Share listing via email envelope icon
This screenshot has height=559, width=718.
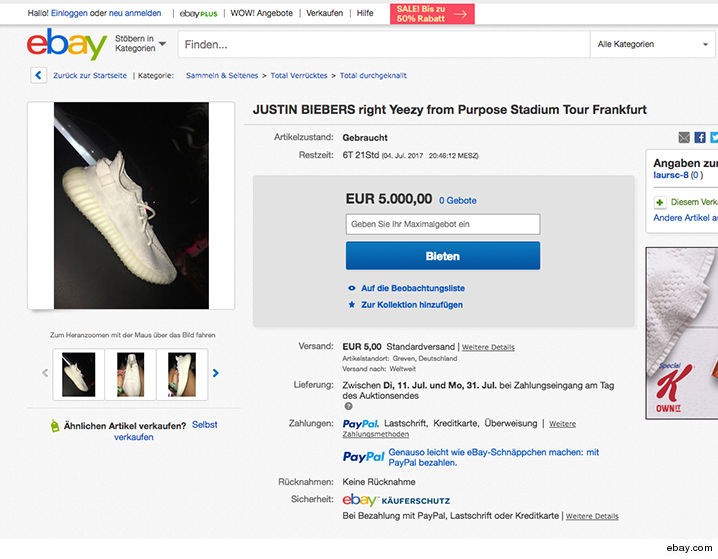tap(684, 137)
